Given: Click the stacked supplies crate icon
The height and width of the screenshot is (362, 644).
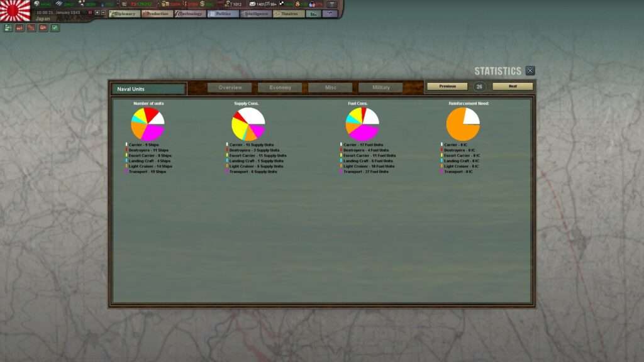Looking at the screenshot, I should click(165, 4).
